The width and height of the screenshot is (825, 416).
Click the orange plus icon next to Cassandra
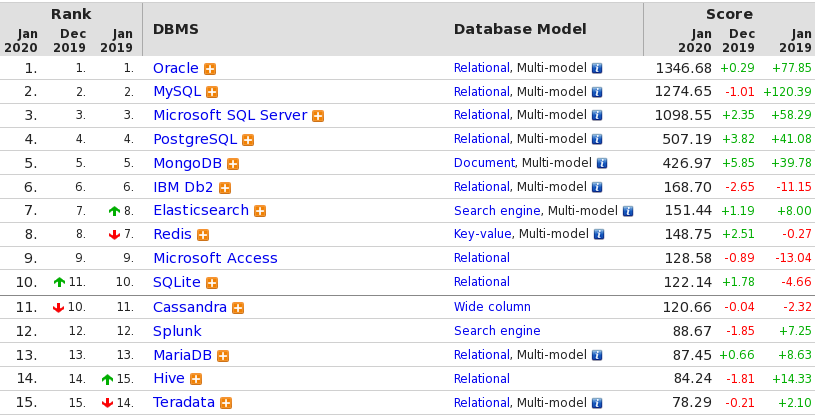(238, 308)
